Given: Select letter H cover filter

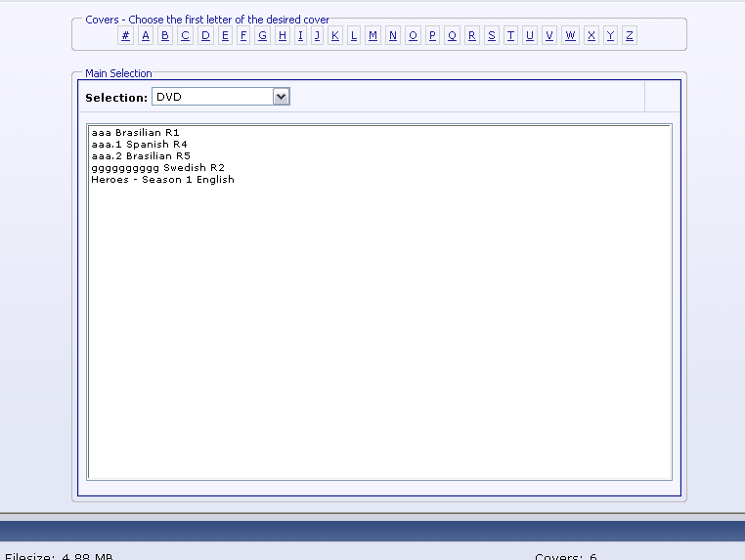Looking at the screenshot, I should pos(283,36).
